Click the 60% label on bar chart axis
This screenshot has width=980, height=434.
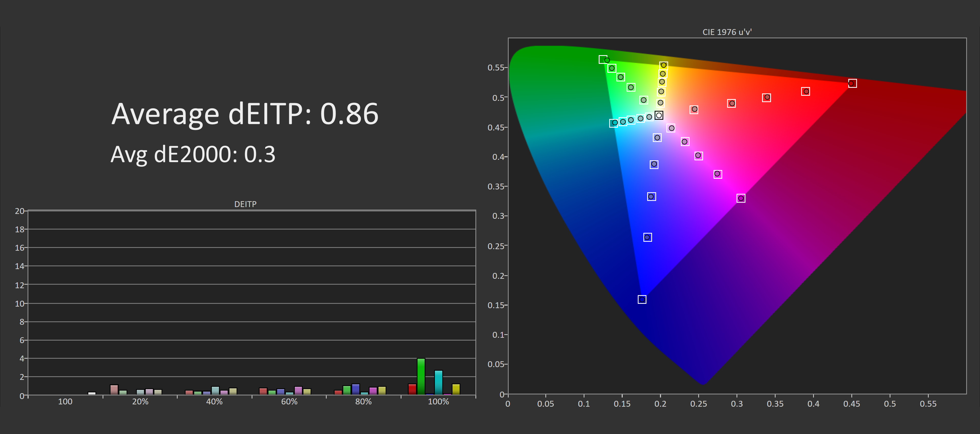[x=289, y=402]
